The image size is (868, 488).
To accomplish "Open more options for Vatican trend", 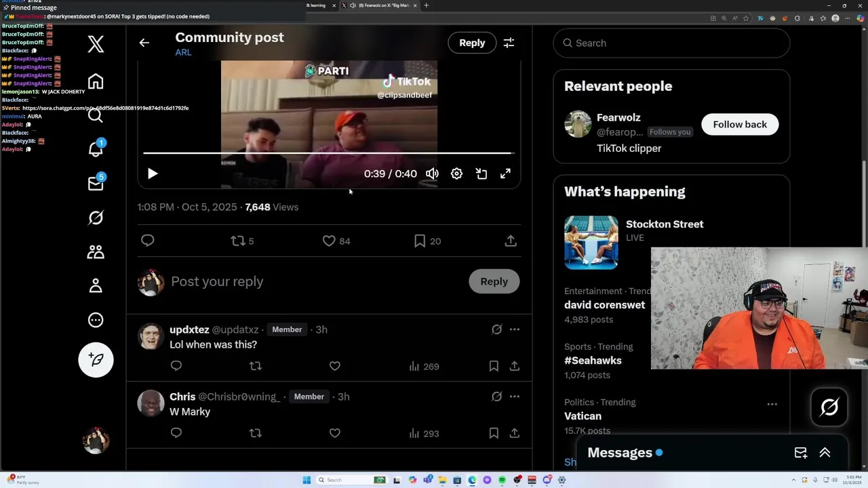I will [772, 404].
